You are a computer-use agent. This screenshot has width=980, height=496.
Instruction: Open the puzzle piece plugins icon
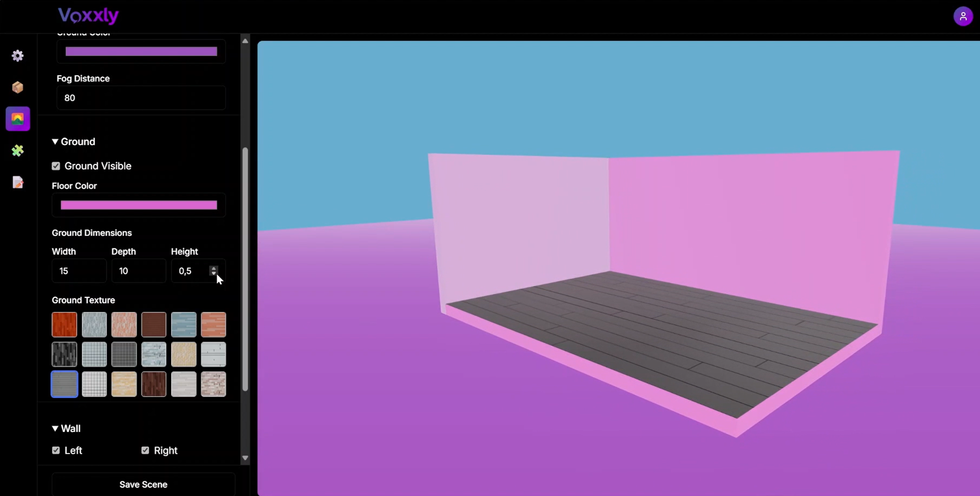coord(17,150)
